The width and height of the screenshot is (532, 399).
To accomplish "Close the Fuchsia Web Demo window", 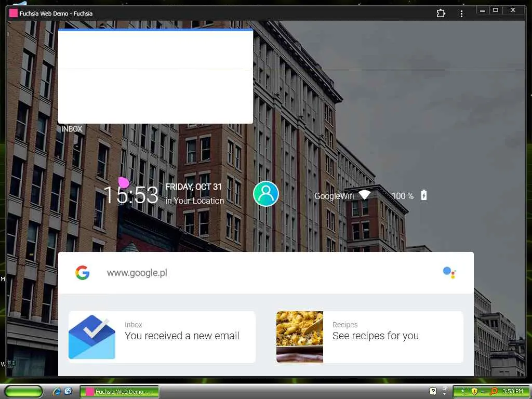I will click(x=513, y=10).
